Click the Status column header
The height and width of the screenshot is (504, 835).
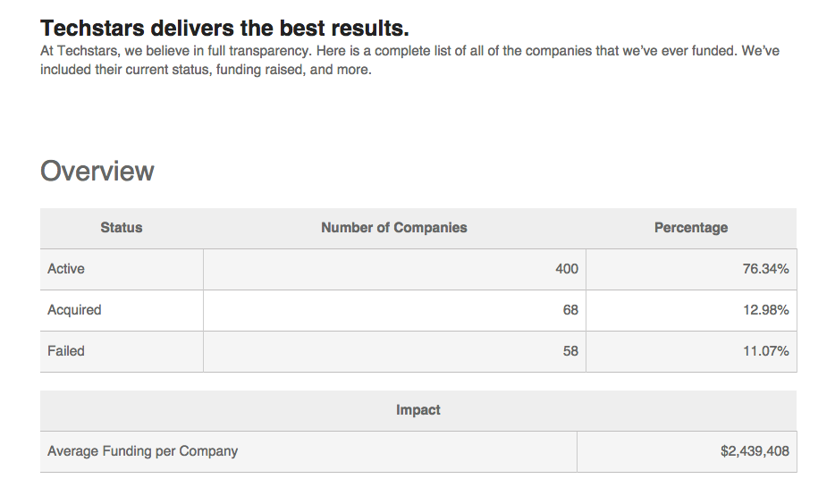(122, 228)
